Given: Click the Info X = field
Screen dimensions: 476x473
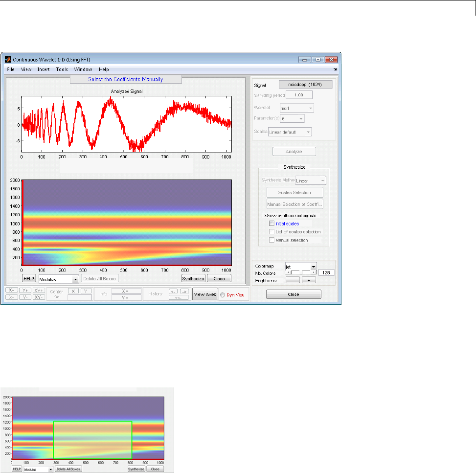Looking at the screenshot, I should tap(126, 291).
